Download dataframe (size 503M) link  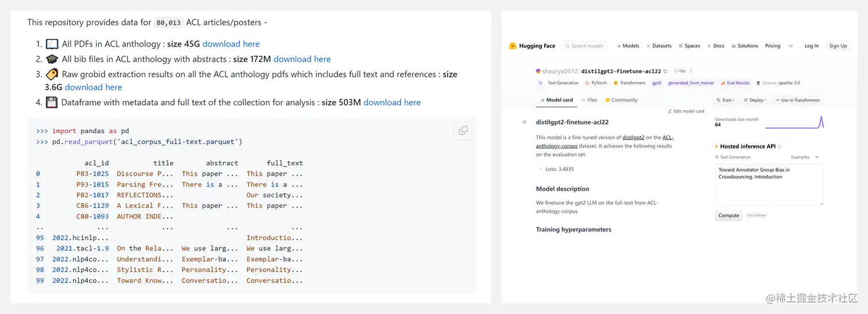(x=392, y=102)
